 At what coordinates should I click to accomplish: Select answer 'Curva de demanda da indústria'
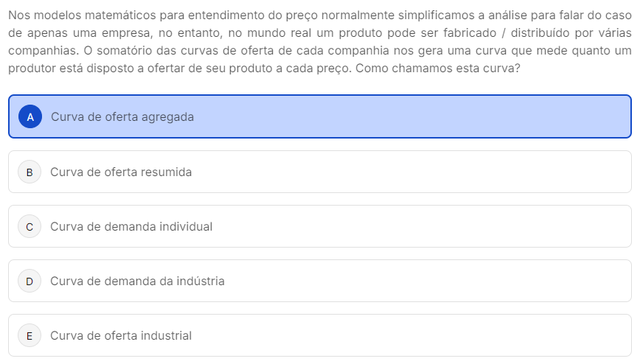138,281
